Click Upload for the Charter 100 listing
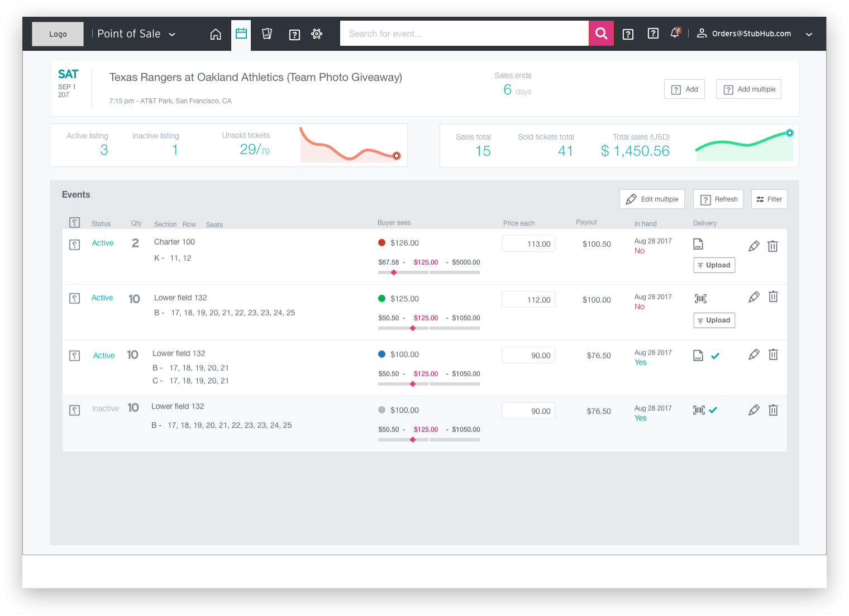The width and height of the screenshot is (849, 616). coord(714,265)
